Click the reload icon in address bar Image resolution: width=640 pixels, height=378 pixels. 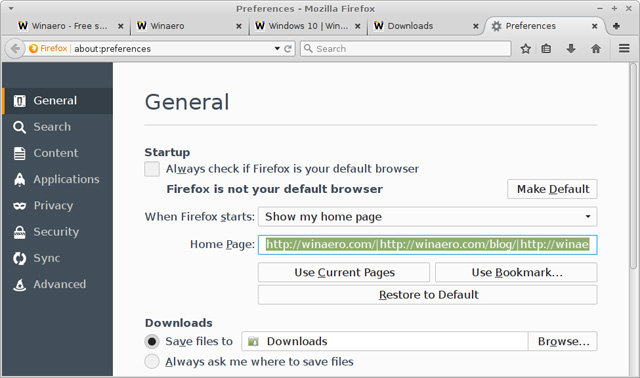(288, 49)
